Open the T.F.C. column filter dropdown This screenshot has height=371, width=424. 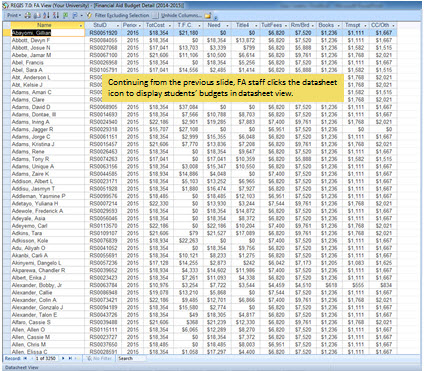point(199,26)
